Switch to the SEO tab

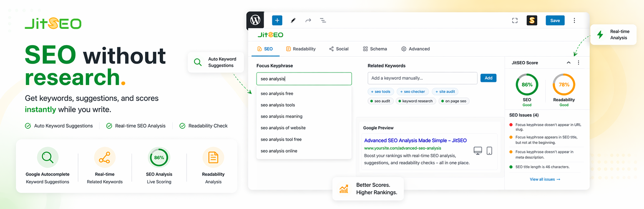tap(265, 49)
